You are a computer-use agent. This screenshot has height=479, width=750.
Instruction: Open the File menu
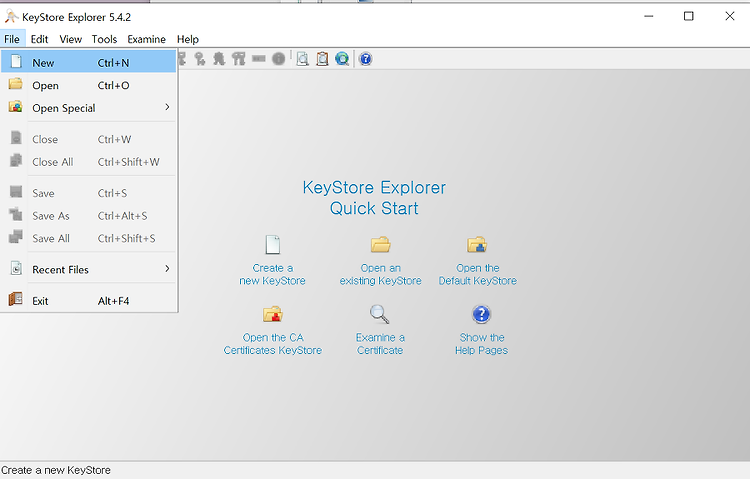point(12,39)
